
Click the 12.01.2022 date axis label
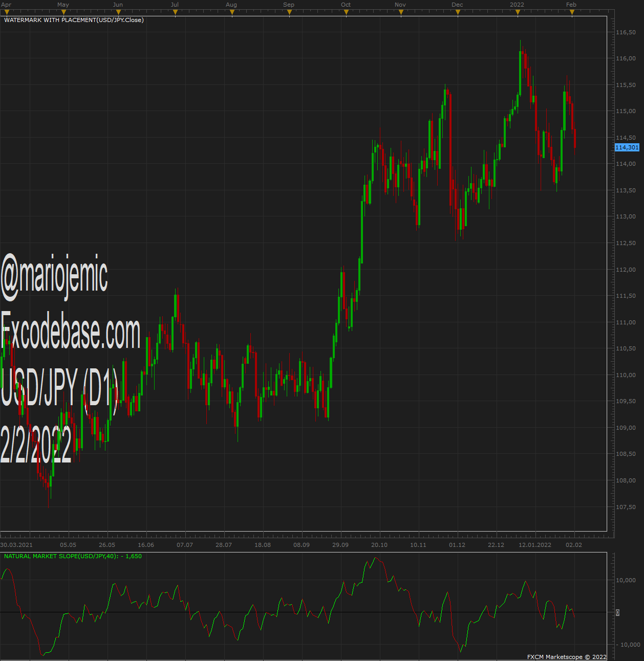point(535,545)
